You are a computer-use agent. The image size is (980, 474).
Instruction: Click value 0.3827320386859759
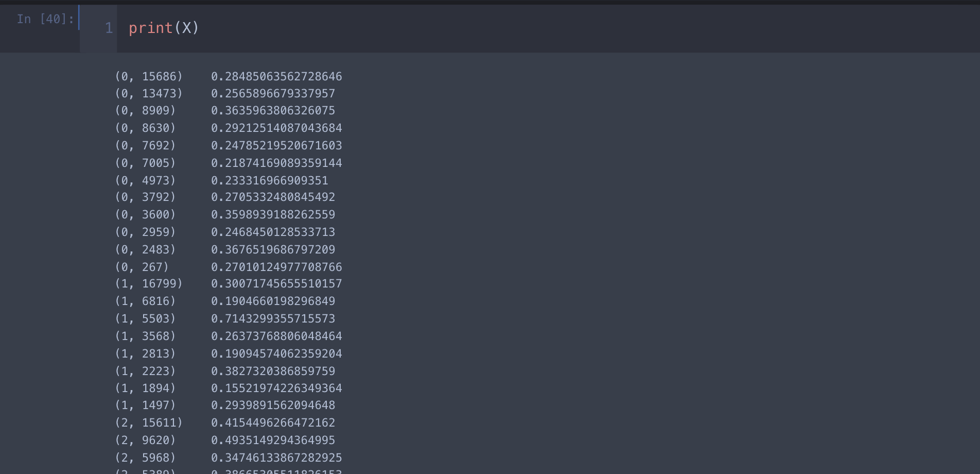[x=273, y=371]
